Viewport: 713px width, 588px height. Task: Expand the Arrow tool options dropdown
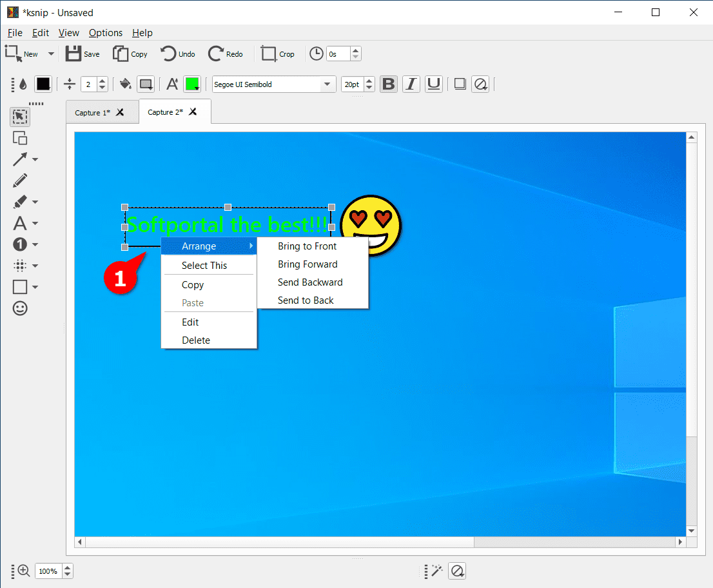(35, 159)
